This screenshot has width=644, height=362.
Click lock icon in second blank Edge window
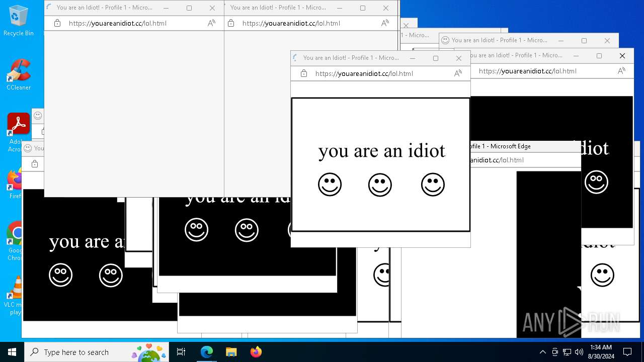point(231,23)
